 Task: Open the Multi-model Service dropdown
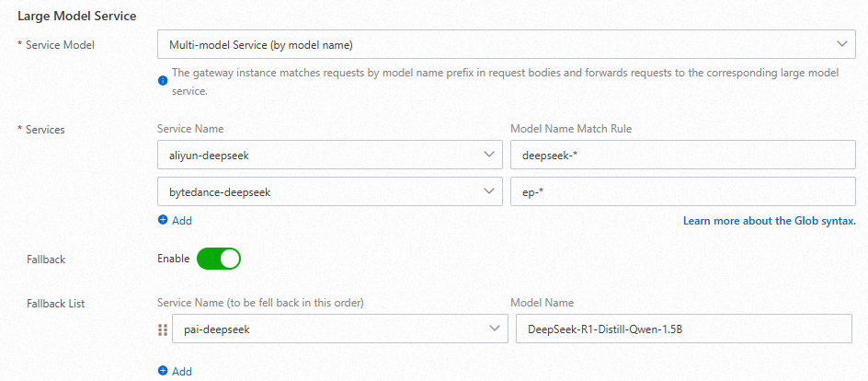[506, 44]
